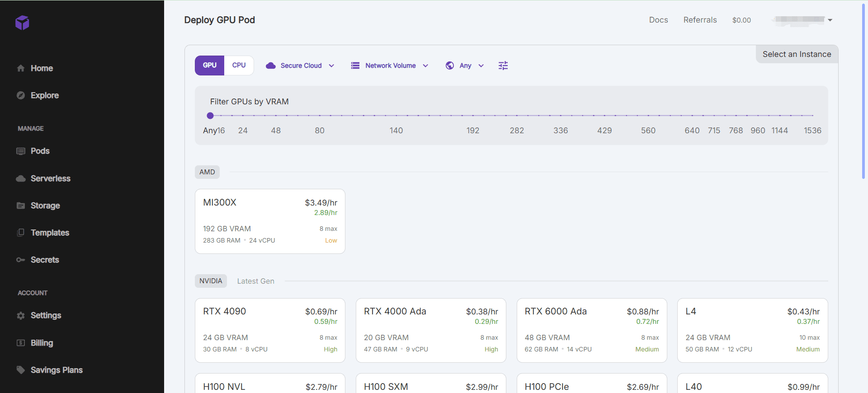Go to the Billing page
Screen dimensions: 868x393
click(42, 343)
